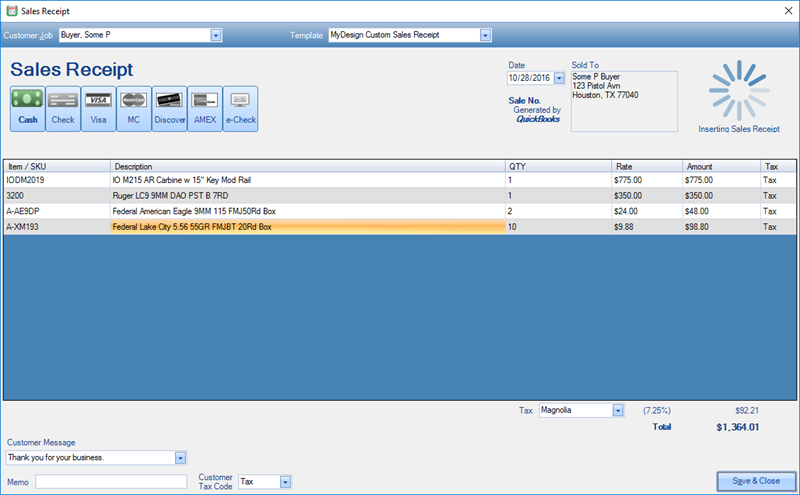The width and height of the screenshot is (800, 495).
Task: Click the QTY column header
Action: (x=559, y=166)
